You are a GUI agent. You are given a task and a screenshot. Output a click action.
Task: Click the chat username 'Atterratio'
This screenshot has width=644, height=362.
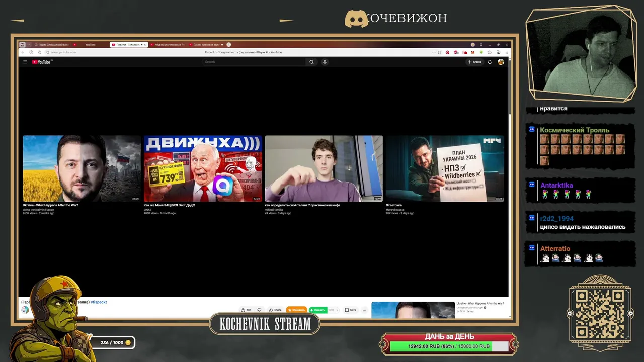click(555, 249)
